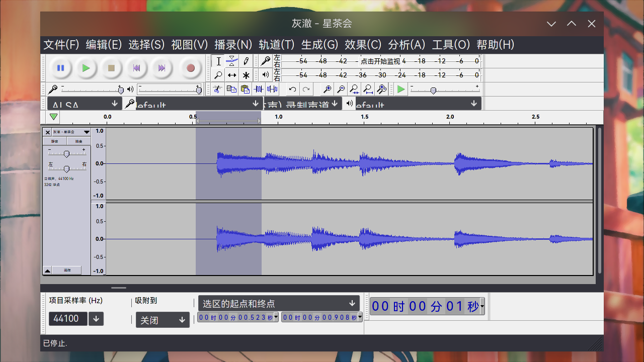Viewport: 644px width, 362px height.
Task: Solo the track using 独奏 button
Action: coord(78,141)
